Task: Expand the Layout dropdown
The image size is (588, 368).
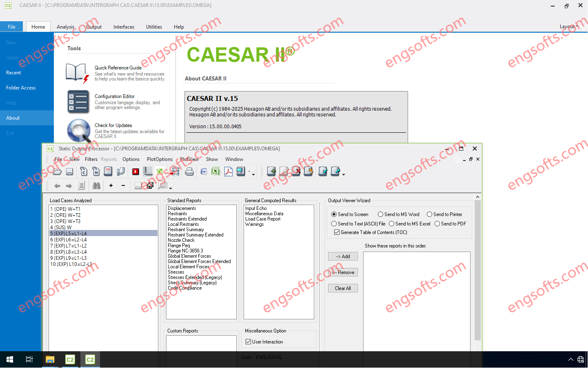Action: pyautogui.click(x=568, y=27)
